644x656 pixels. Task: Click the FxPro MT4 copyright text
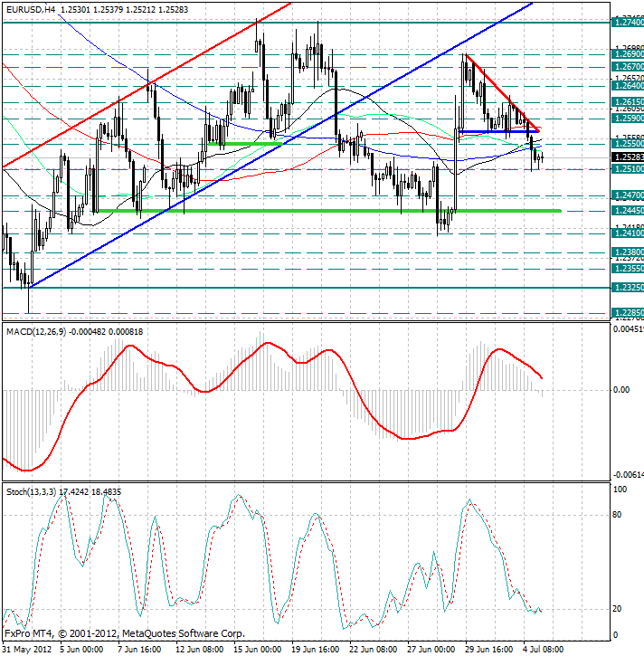point(124,633)
